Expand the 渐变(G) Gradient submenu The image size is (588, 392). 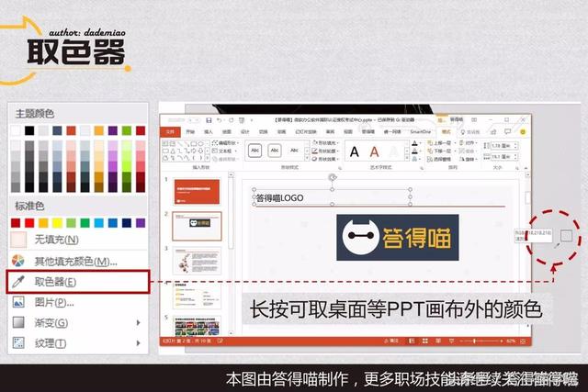tap(77, 322)
